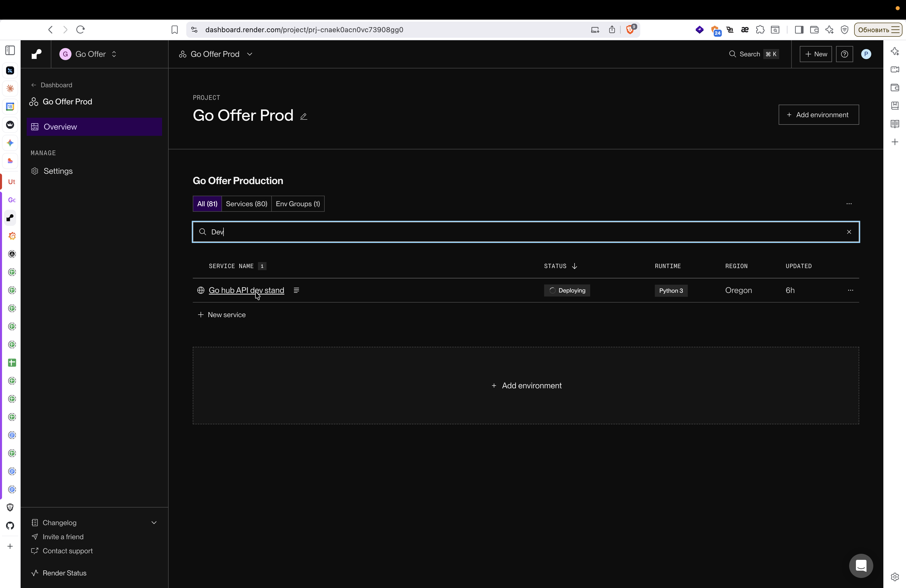Open the help question mark icon
This screenshot has width=906, height=588.
844,54
